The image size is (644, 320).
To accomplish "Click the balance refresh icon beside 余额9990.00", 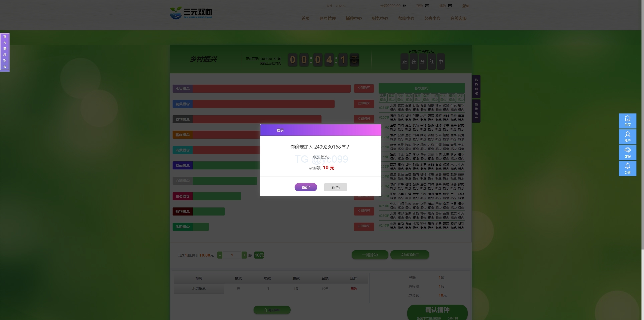I will click(404, 6).
